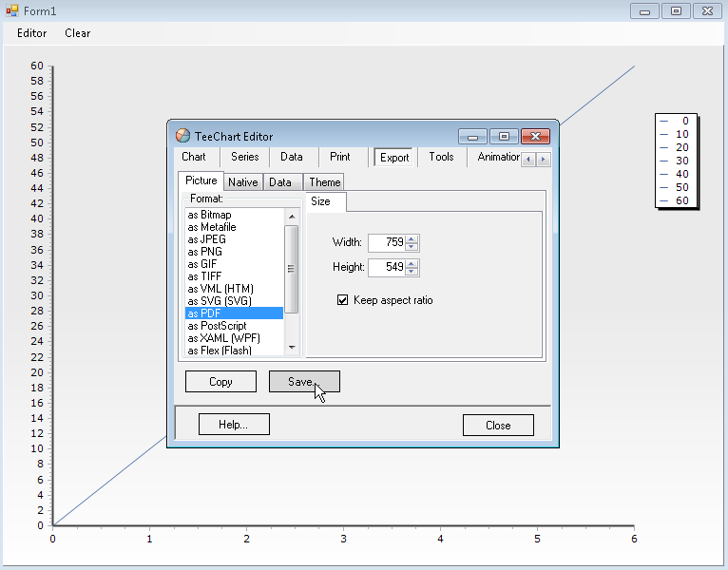This screenshot has width=728, height=570.
Task: Select the Export tab
Action: [394, 158]
